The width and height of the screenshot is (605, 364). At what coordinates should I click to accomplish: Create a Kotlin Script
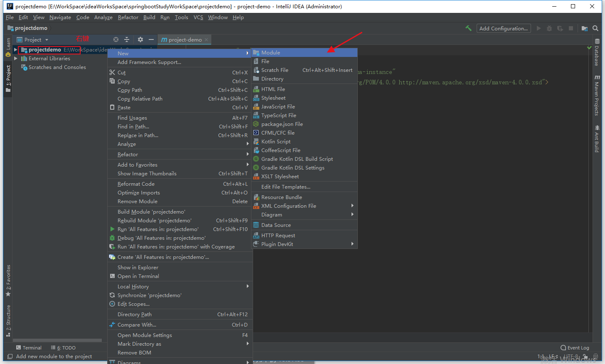(x=305, y=142)
